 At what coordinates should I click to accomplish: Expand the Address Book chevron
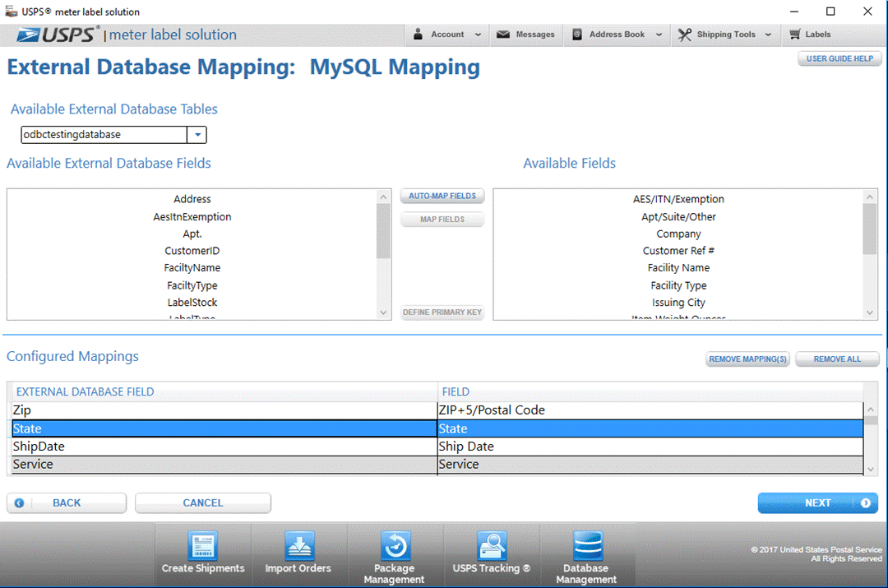659,35
